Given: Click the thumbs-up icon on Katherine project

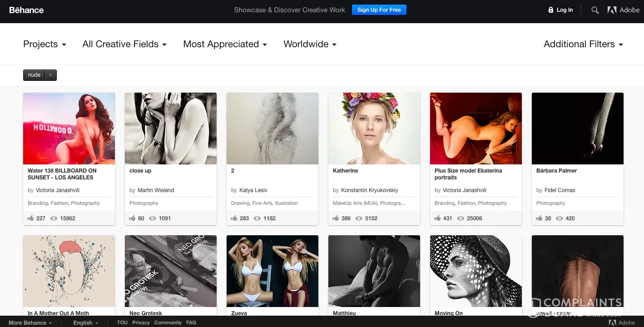Looking at the screenshot, I should tap(336, 218).
